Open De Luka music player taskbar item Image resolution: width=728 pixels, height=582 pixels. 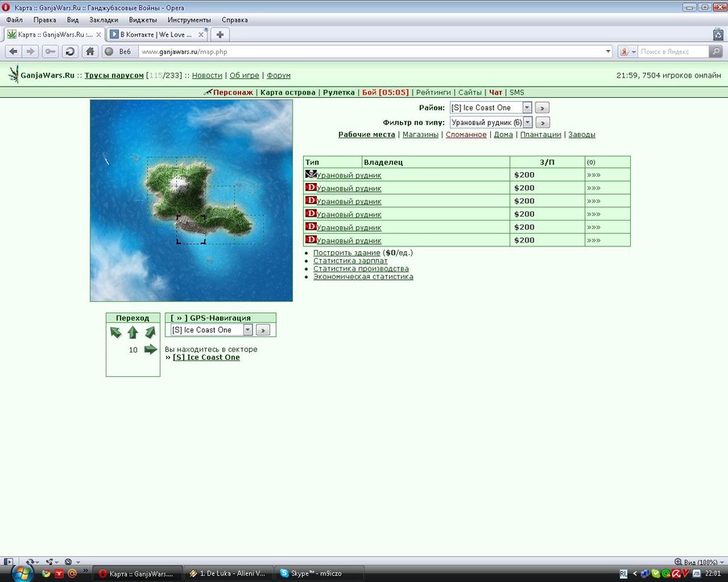pos(229,573)
